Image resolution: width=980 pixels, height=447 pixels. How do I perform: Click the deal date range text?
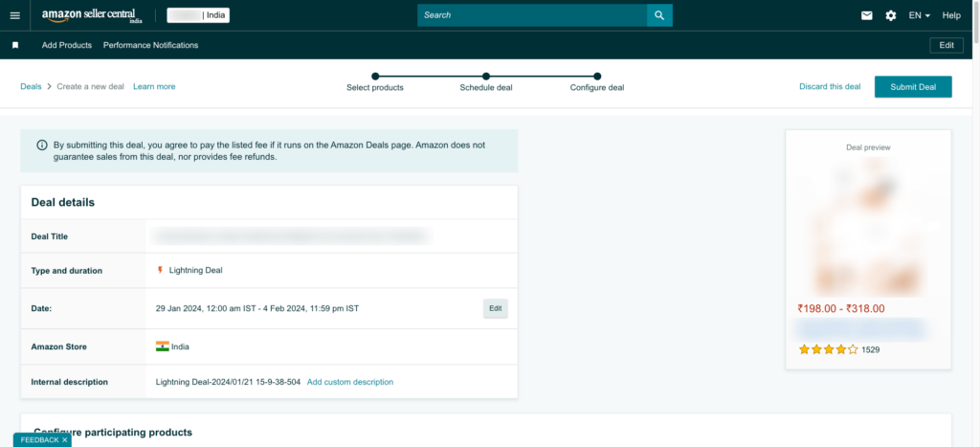(256, 308)
